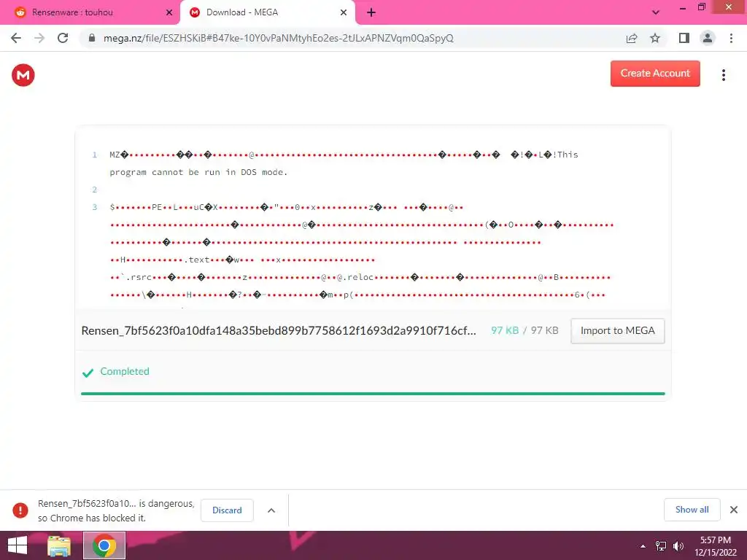The height and width of the screenshot is (560, 747).
Task: Expand download options chevron beside Discard
Action: coord(271,510)
